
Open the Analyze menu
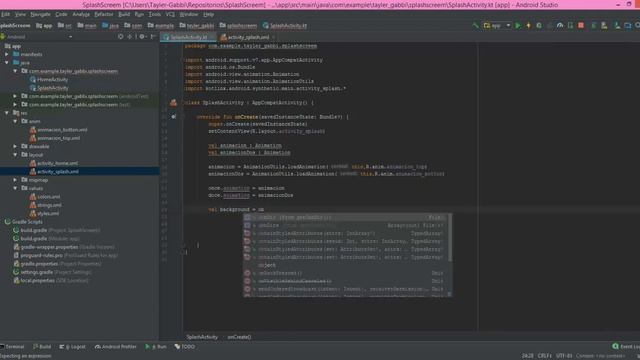click(x=81, y=14)
